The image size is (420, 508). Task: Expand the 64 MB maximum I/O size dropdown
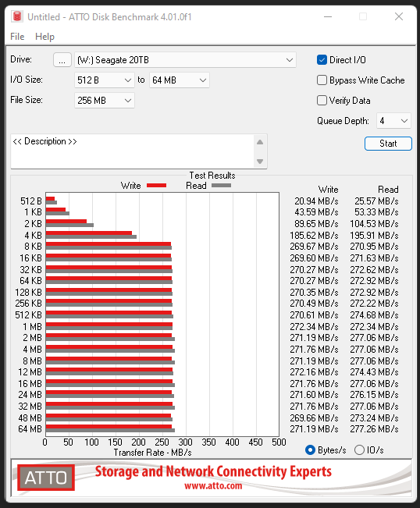180,80
